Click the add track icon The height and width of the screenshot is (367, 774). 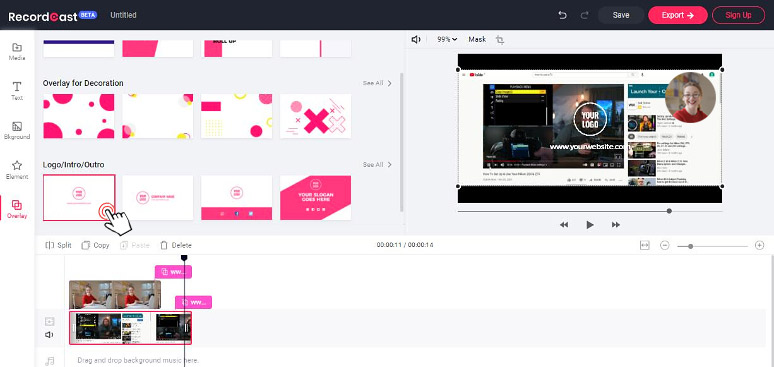pos(49,322)
